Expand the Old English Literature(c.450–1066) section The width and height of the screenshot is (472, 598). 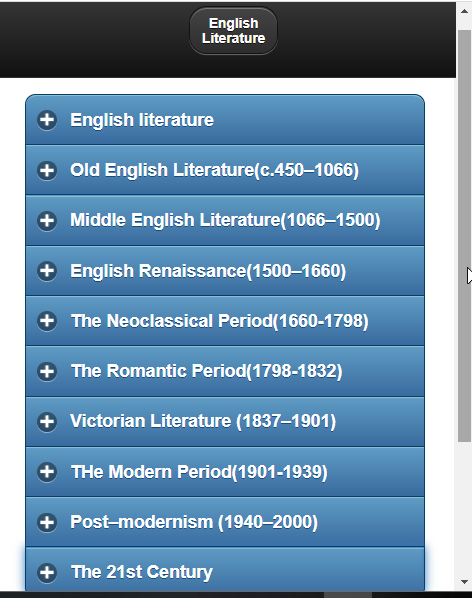click(x=225, y=170)
